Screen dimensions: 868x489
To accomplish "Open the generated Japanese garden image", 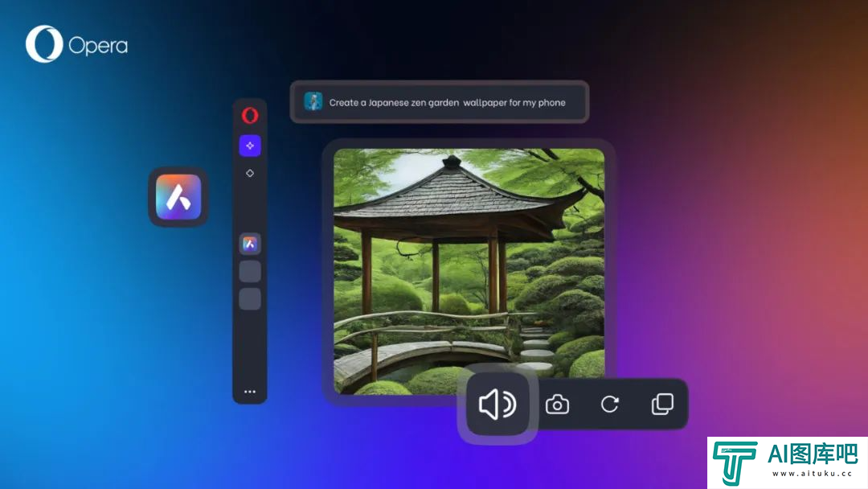I will (x=469, y=271).
